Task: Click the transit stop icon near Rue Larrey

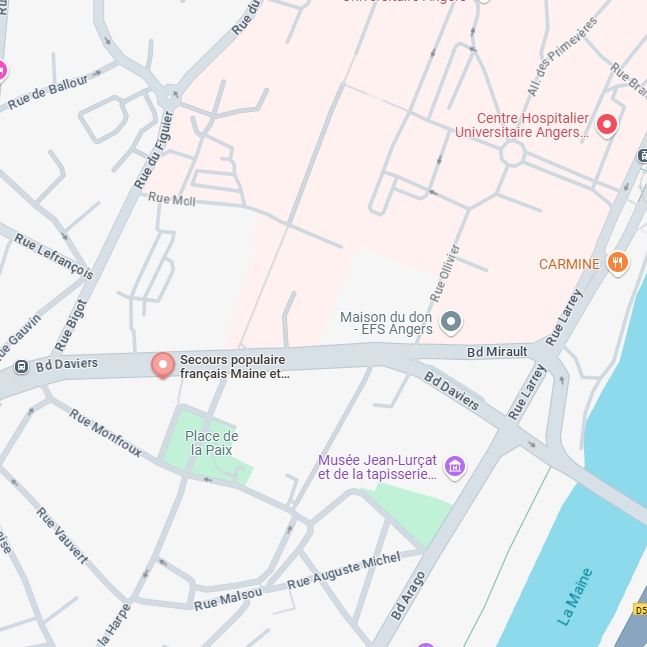Action: click(x=643, y=156)
